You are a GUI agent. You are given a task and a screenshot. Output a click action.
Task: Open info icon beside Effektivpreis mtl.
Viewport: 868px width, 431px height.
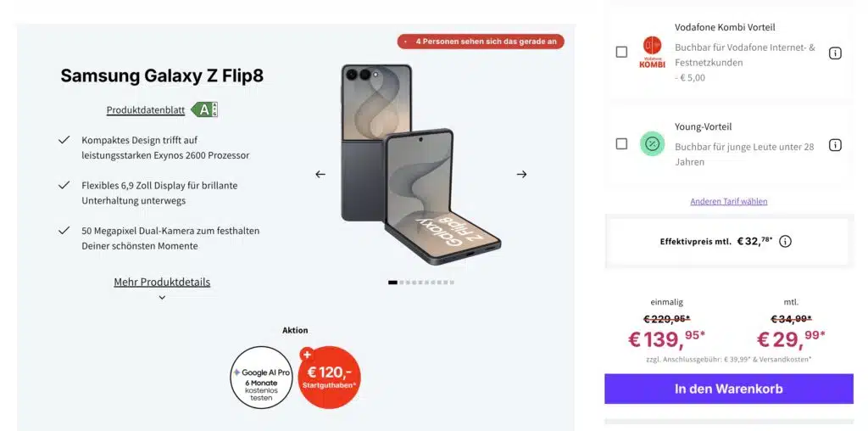coord(785,242)
